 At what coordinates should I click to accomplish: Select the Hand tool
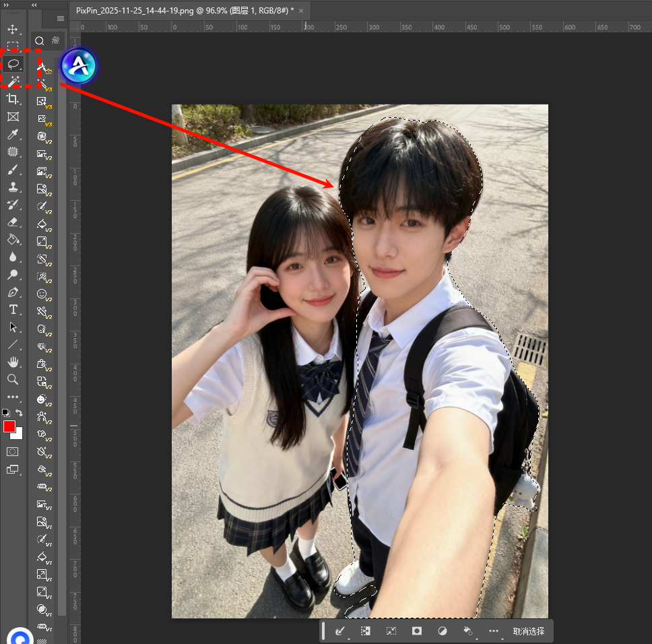tap(13, 362)
